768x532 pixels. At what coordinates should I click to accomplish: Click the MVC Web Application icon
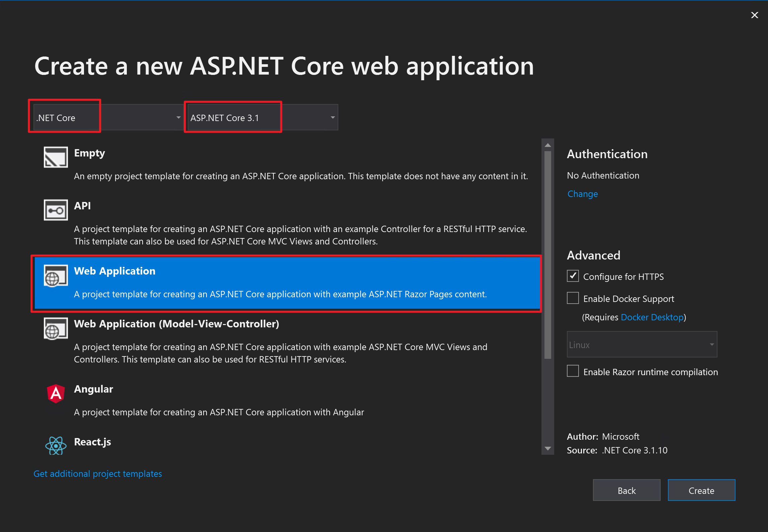[x=56, y=328]
